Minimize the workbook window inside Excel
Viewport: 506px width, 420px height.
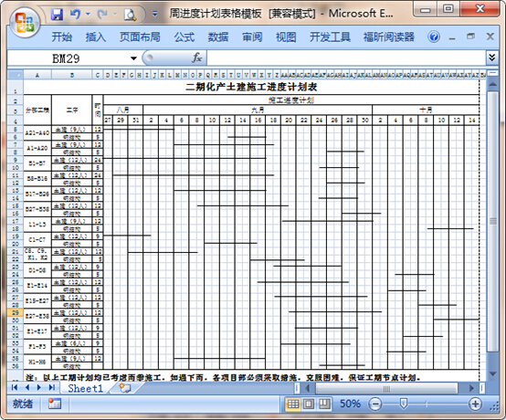click(452, 37)
